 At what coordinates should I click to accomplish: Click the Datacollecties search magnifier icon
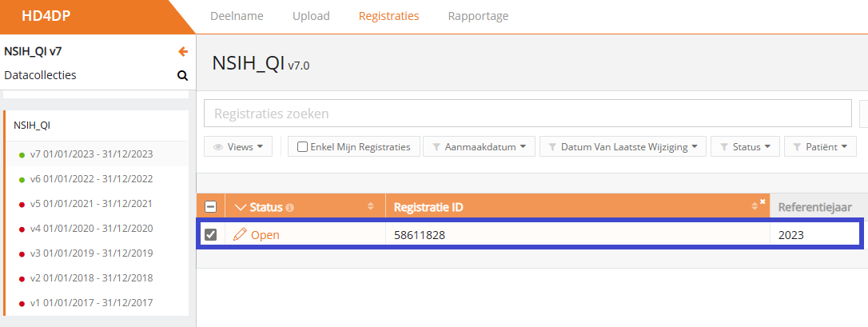pyautogui.click(x=182, y=76)
